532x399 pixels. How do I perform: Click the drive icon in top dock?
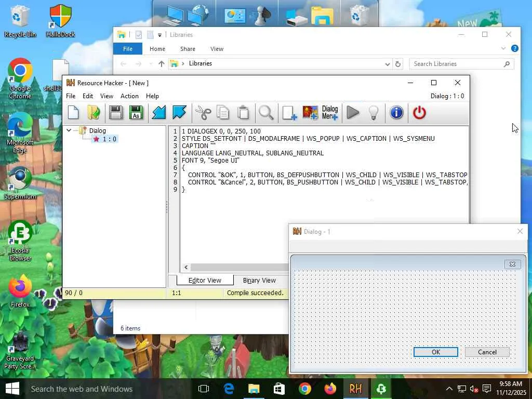(297, 18)
